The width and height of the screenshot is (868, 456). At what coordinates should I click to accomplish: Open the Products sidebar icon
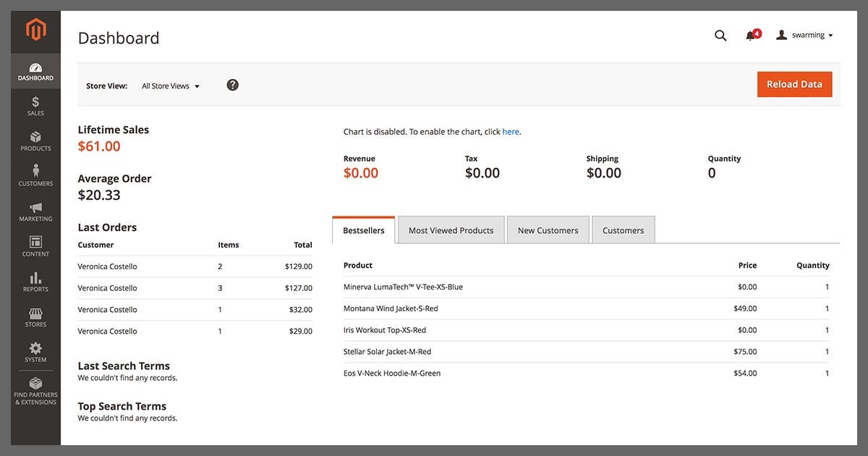[x=35, y=137]
